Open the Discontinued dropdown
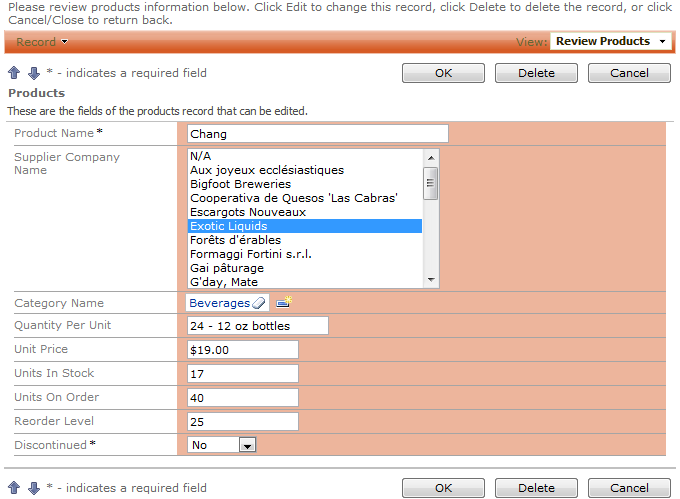680x499 pixels. (248, 445)
